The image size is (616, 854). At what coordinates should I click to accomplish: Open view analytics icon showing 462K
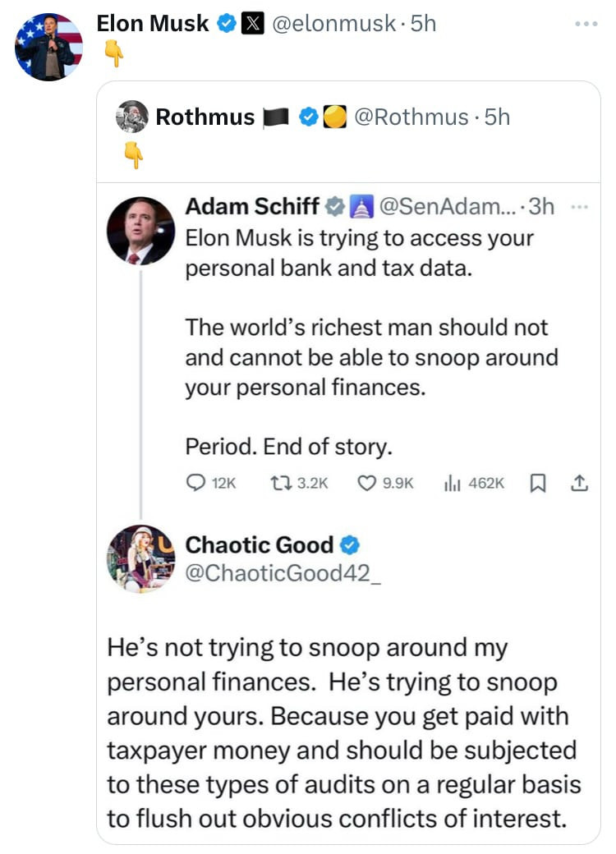click(x=450, y=484)
